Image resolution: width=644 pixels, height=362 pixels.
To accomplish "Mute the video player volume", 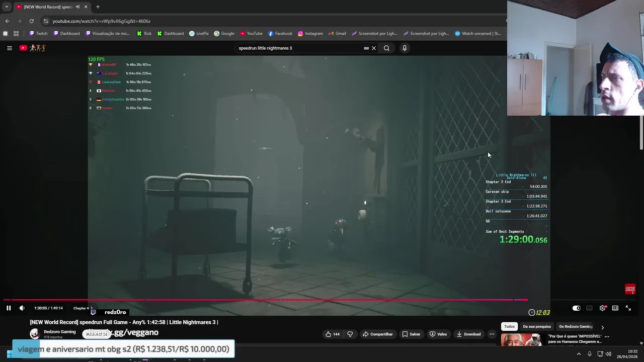I will point(22,308).
